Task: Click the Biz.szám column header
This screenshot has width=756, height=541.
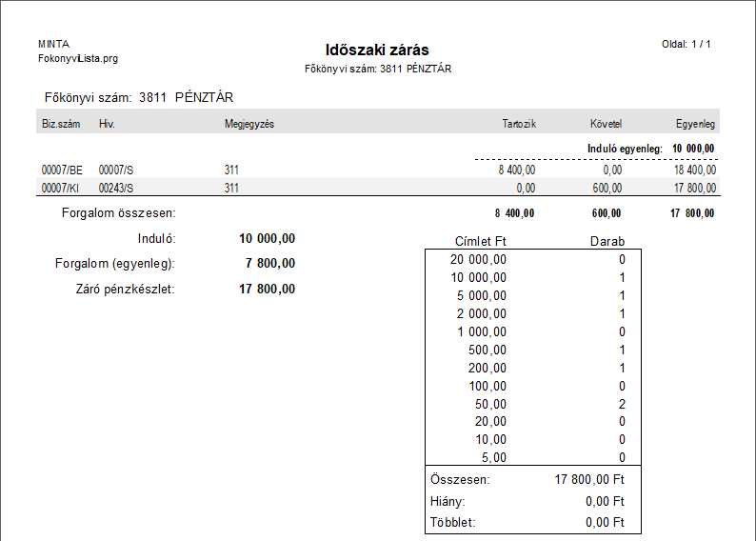Action: 61,124
